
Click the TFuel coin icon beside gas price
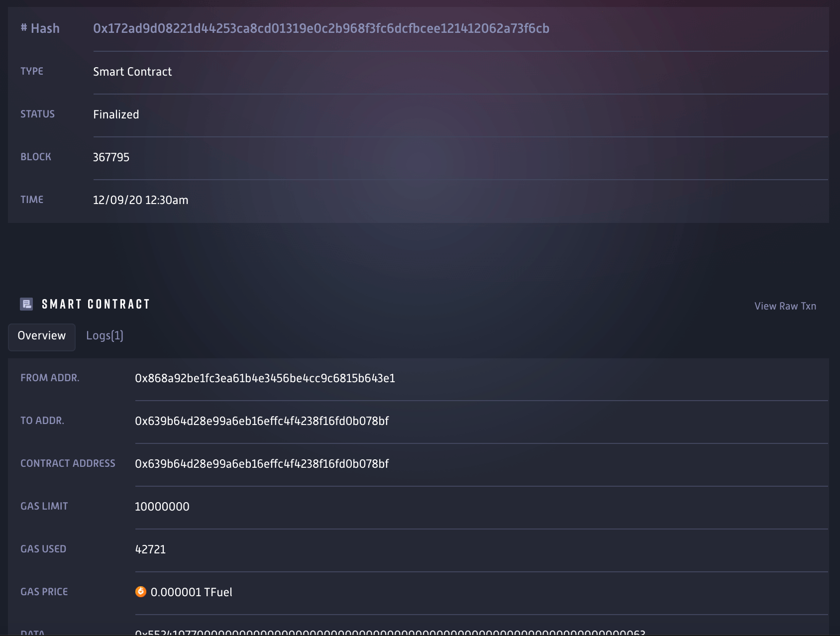pos(142,592)
